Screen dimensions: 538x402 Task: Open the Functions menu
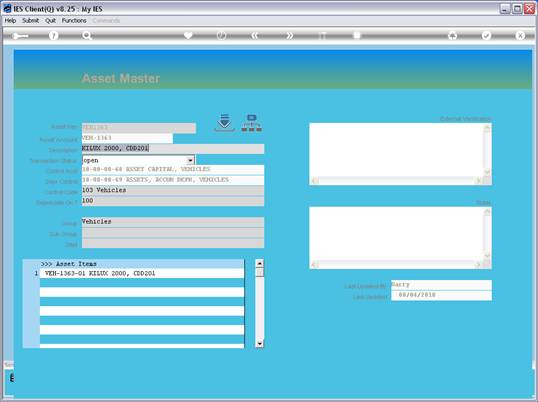74,21
